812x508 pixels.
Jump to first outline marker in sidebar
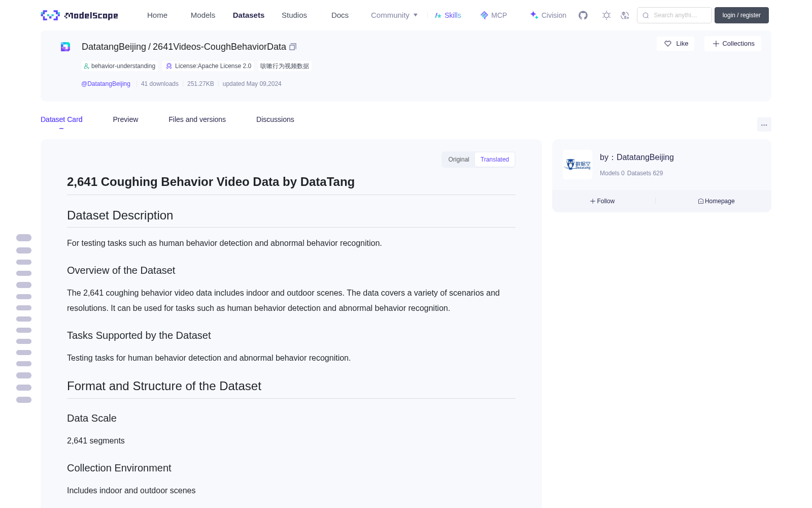24,238
